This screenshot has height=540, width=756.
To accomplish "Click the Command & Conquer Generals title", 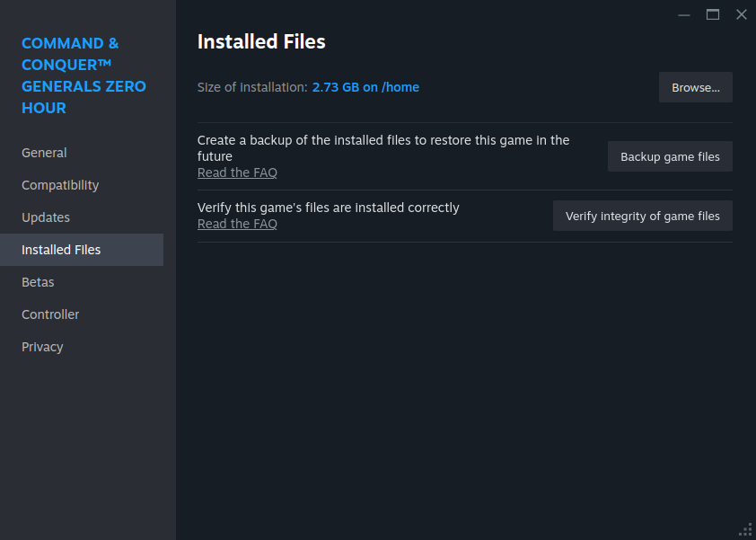I will (84, 75).
